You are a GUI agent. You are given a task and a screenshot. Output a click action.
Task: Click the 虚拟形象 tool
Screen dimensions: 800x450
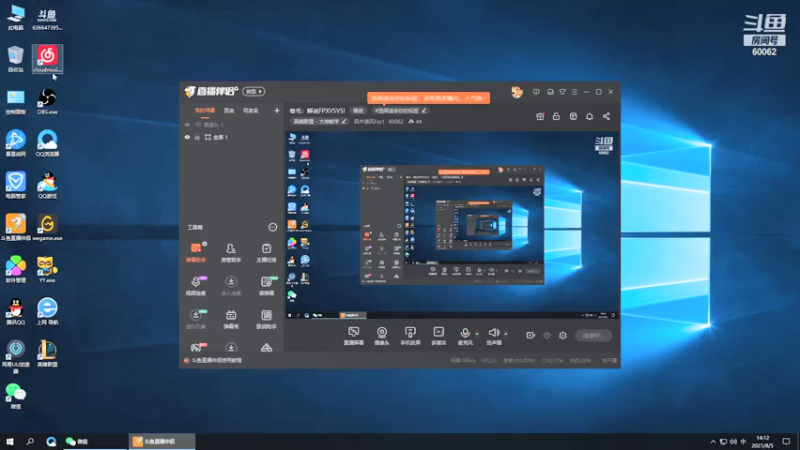tap(196, 319)
